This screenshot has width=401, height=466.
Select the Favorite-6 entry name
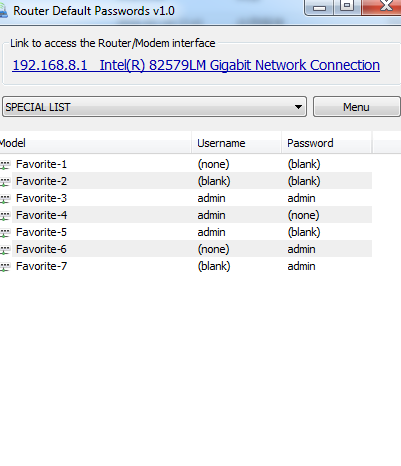(41, 249)
